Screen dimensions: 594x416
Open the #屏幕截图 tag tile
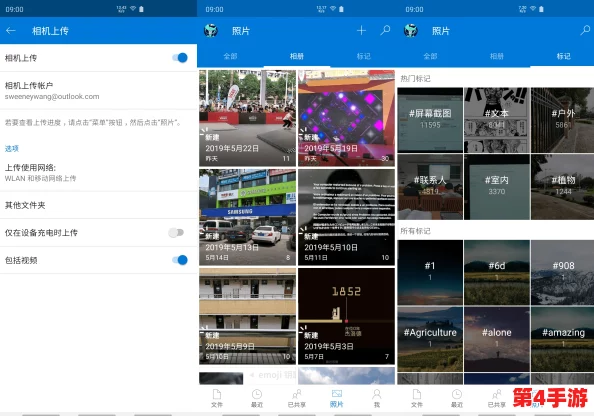click(430, 120)
